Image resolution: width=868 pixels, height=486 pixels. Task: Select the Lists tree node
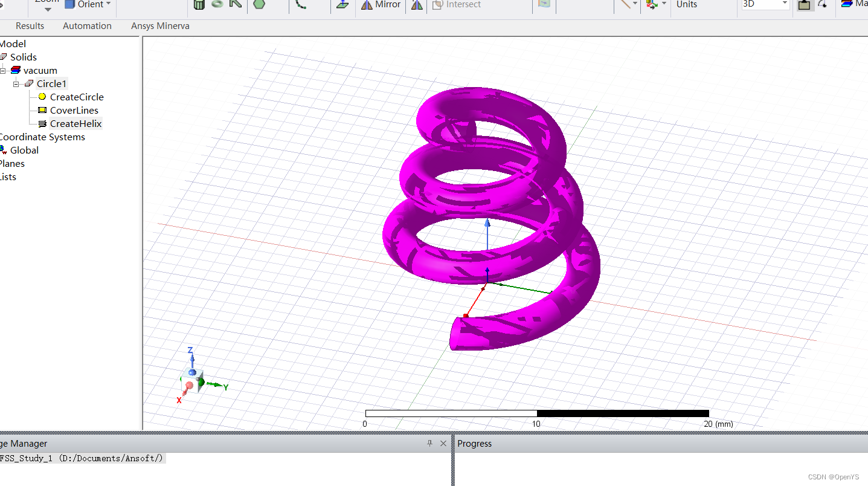8,177
